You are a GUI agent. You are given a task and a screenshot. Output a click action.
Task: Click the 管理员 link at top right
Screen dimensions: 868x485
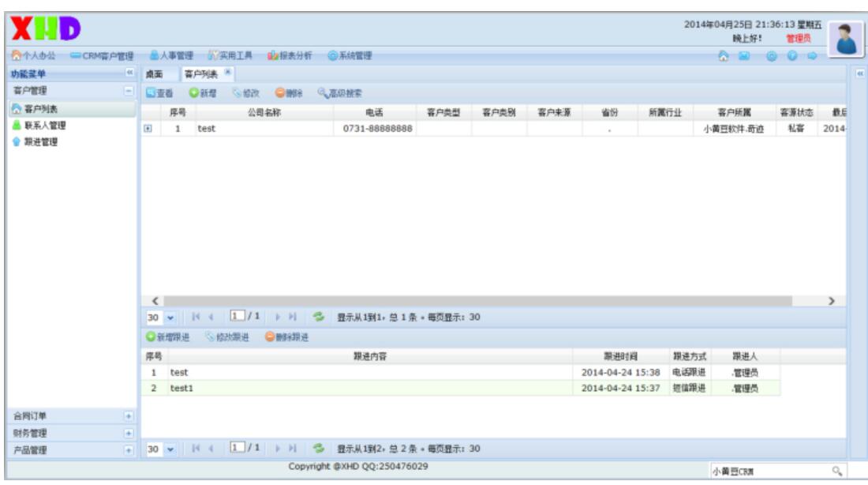(x=799, y=36)
